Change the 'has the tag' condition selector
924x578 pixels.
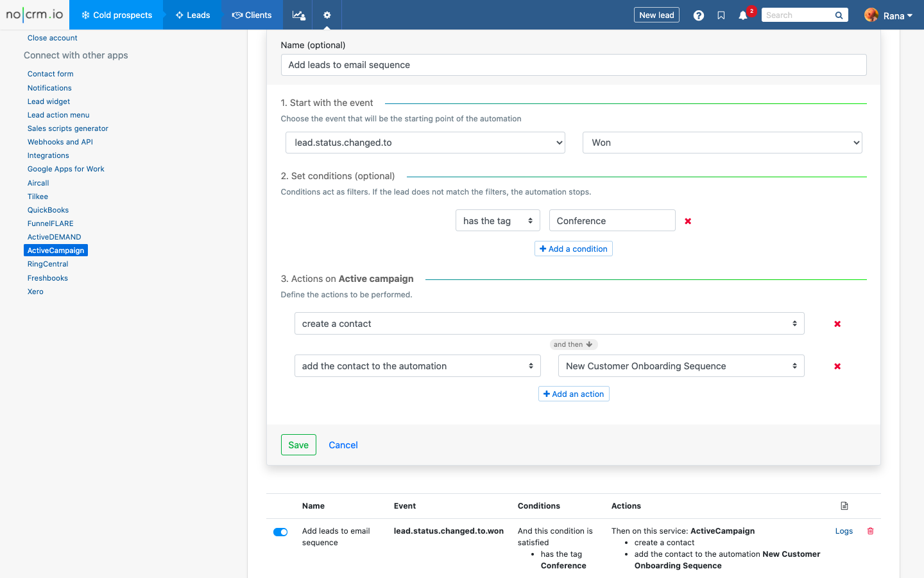[497, 221]
